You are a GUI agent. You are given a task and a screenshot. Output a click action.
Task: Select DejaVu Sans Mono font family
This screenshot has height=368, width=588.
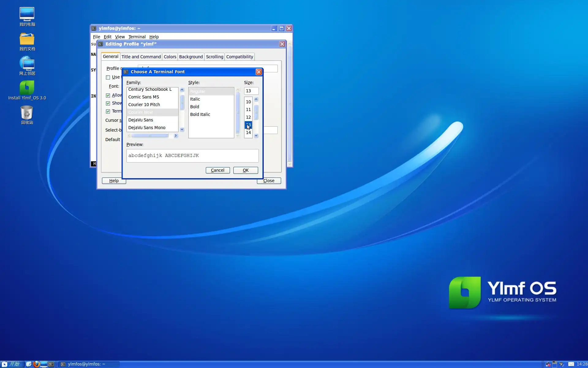(147, 128)
